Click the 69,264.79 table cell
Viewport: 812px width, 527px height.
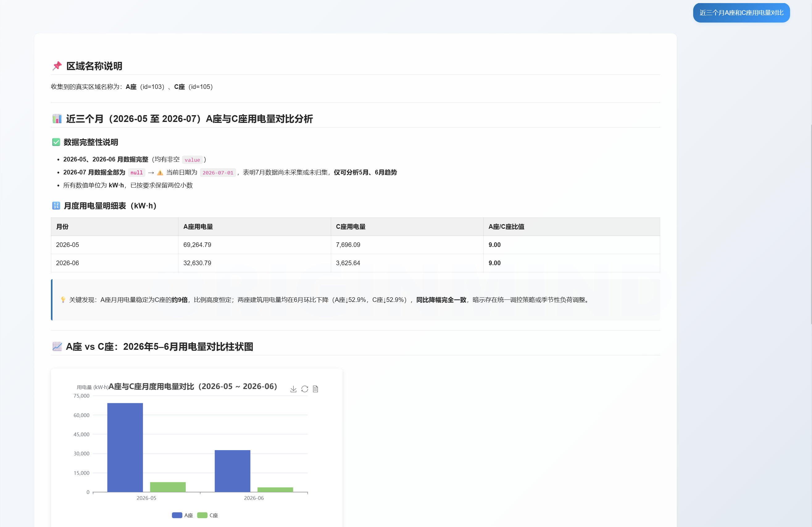pos(255,245)
